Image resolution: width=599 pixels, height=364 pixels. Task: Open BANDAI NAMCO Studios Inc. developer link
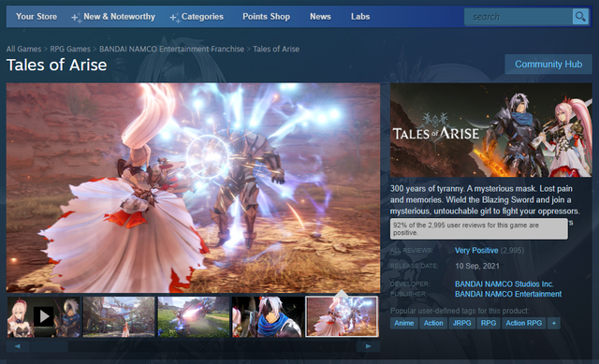tap(504, 284)
